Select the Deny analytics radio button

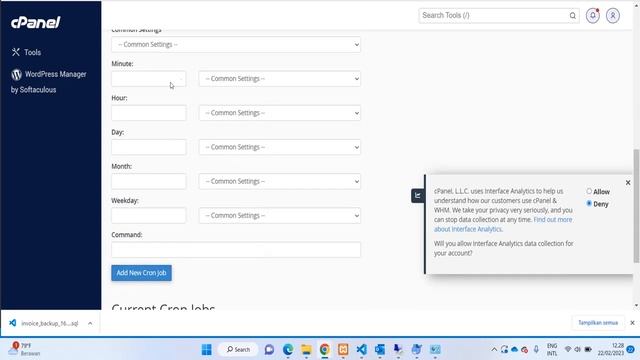(589, 203)
